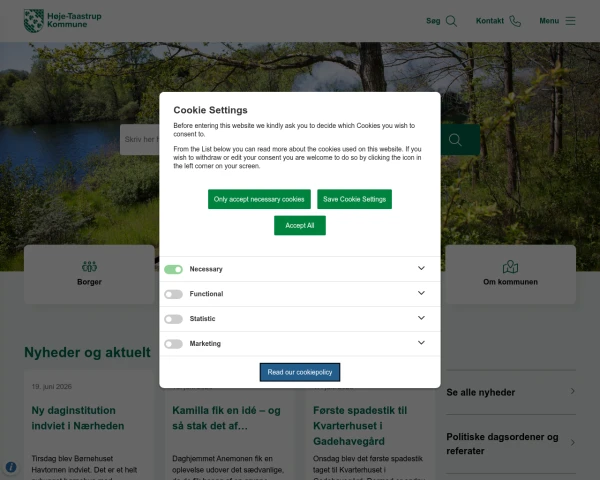Expand the Functional cookie details chevron

pos(421,293)
